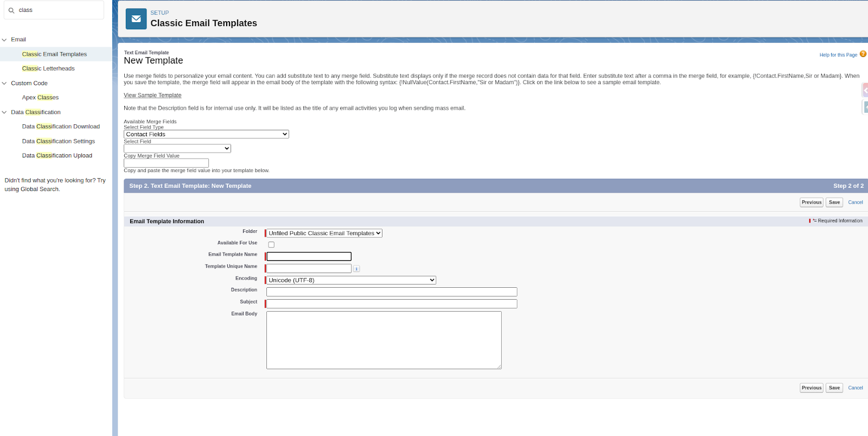868x436 pixels.
Task: Open Data Classification Settings
Action: point(59,141)
